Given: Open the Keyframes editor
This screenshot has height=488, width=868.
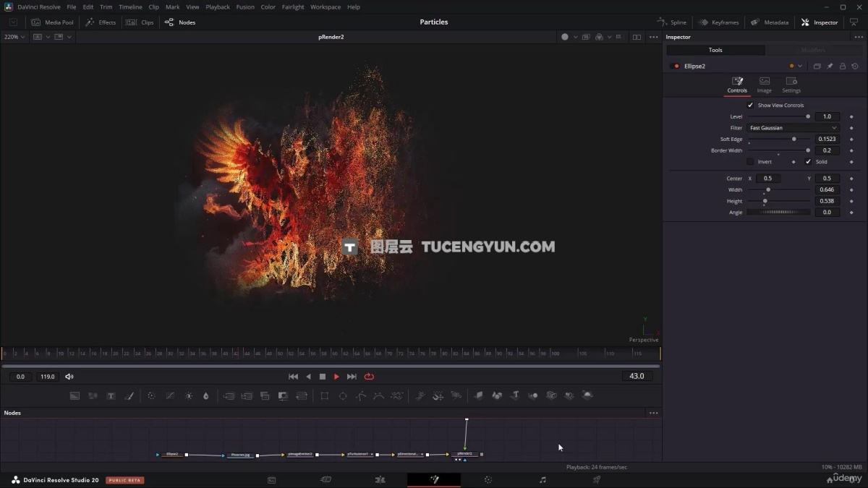Looking at the screenshot, I should (718, 22).
